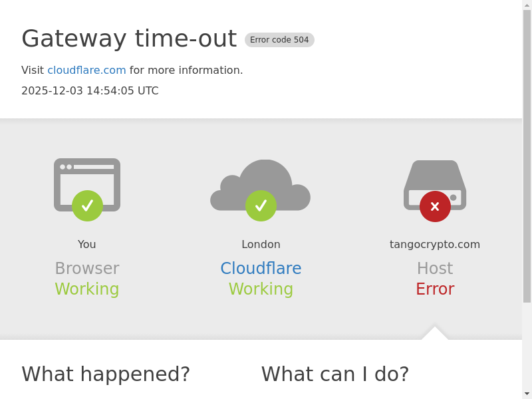Click the tangocrypto.com host label
The height and width of the screenshot is (399, 532).
[435, 245]
